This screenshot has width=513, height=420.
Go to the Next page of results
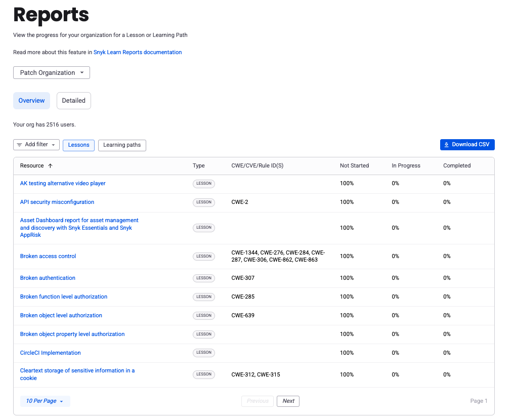(x=288, y=401)
